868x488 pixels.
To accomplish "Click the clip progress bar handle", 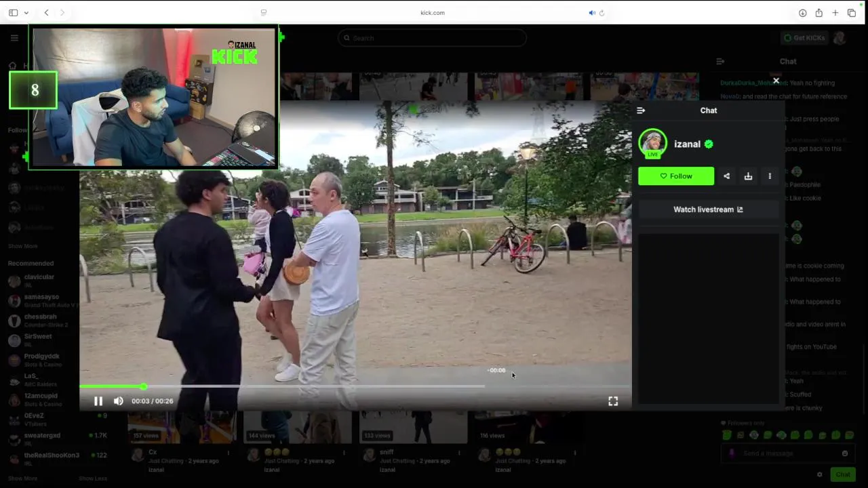I will [x=143, y=386].
